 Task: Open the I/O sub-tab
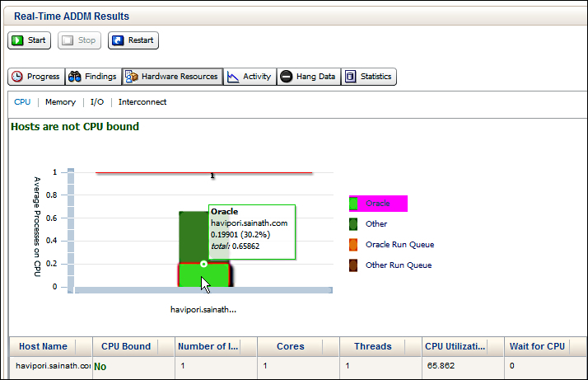tap(97, 102)
